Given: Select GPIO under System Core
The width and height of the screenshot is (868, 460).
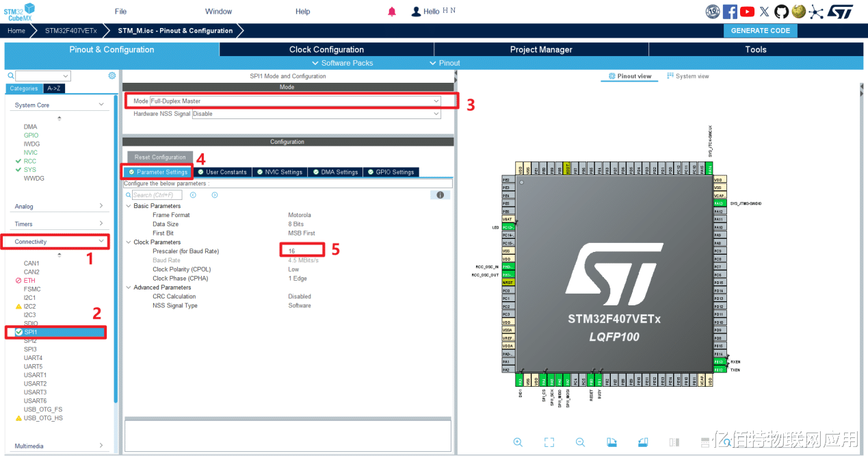Looking at the screenshot, I should click(31, 136).
